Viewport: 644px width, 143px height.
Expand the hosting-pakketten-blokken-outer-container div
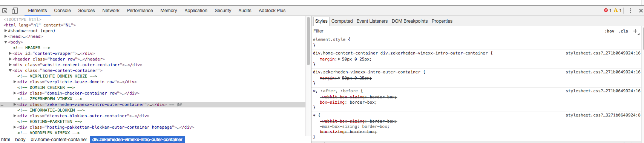point(15,127)
